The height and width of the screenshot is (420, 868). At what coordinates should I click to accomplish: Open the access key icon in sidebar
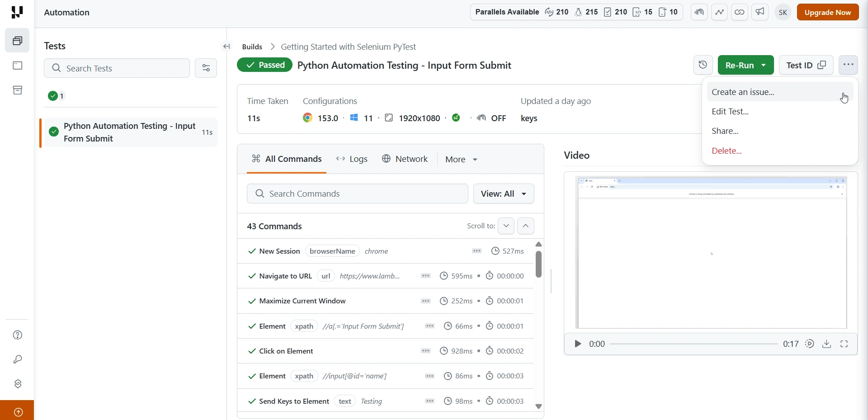pos(18,359)
